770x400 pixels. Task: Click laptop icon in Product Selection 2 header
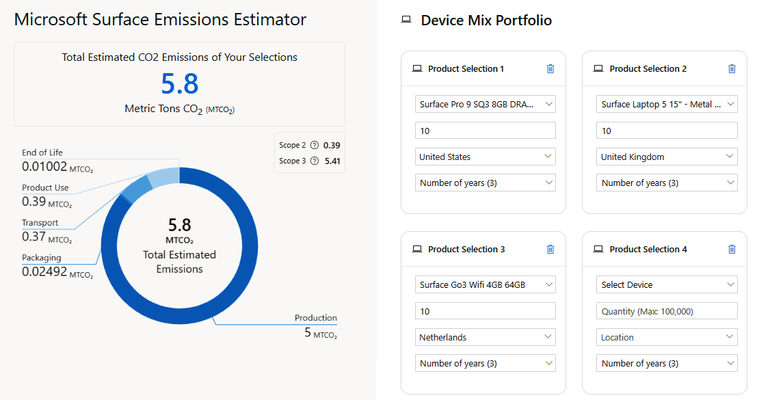[598, 69]
